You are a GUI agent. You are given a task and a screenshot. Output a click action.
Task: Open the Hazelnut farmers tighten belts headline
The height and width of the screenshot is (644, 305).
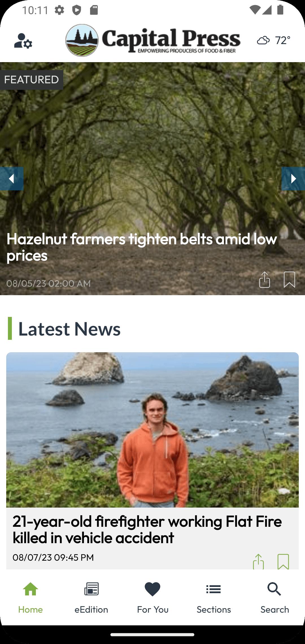click(142, 247)
